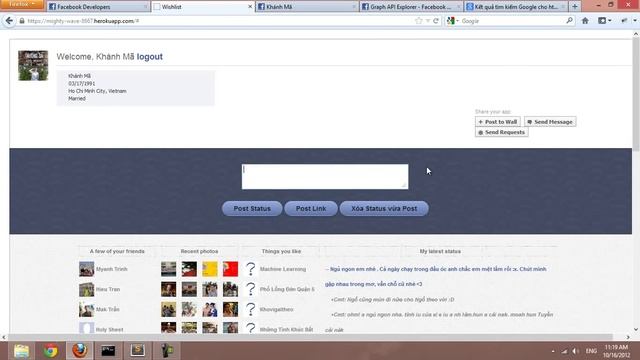Close the Wishlist tab
640x360 pixels.
point(250,7)
